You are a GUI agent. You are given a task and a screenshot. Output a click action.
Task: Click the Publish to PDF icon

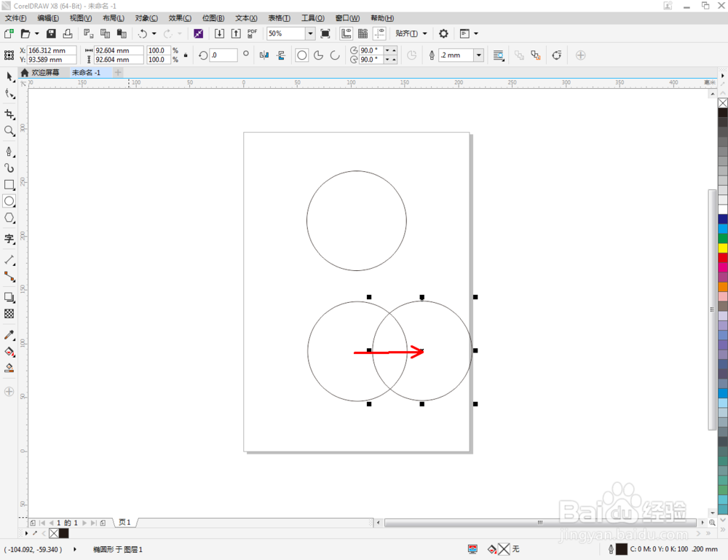pos(252,33)
